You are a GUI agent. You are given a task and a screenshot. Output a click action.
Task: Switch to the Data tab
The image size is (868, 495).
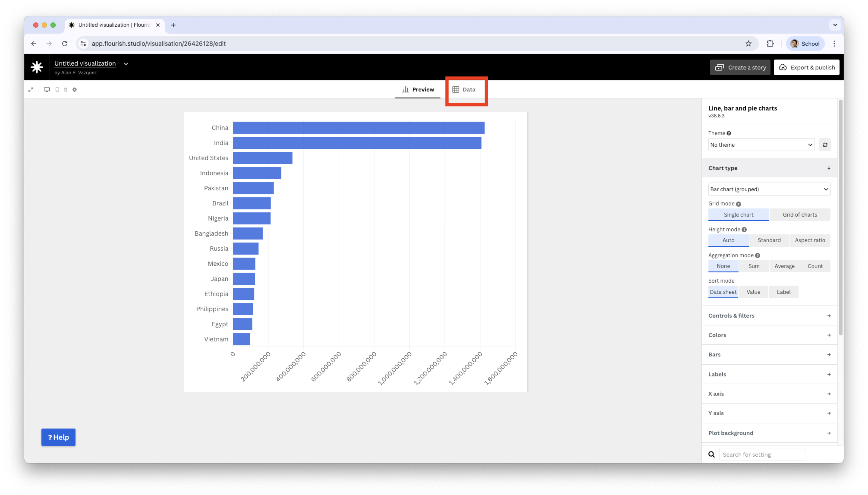(x=464, y=90)
